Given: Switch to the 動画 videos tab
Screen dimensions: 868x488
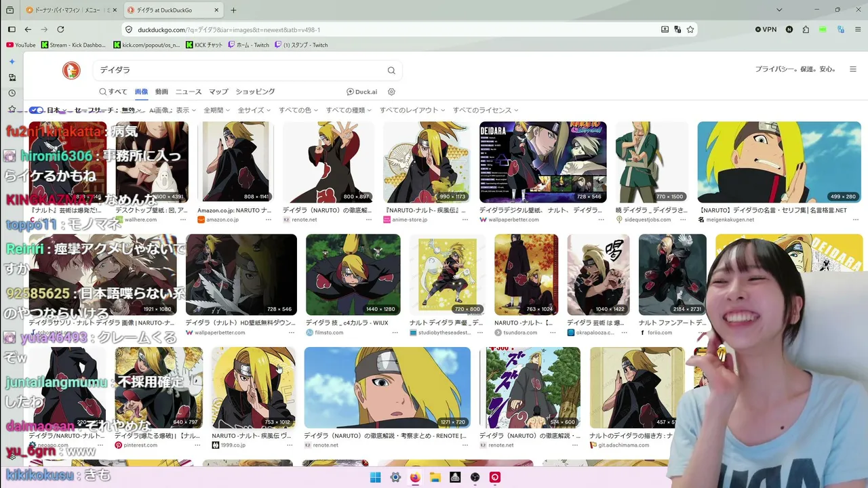Looking at the screenshot, I should 161,91.
